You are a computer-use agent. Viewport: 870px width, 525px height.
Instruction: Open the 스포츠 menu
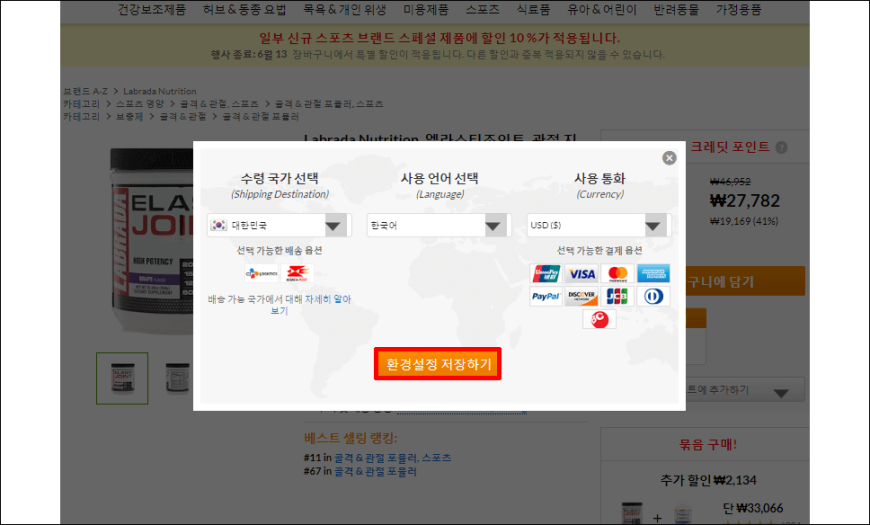click(x=482, y=9)
